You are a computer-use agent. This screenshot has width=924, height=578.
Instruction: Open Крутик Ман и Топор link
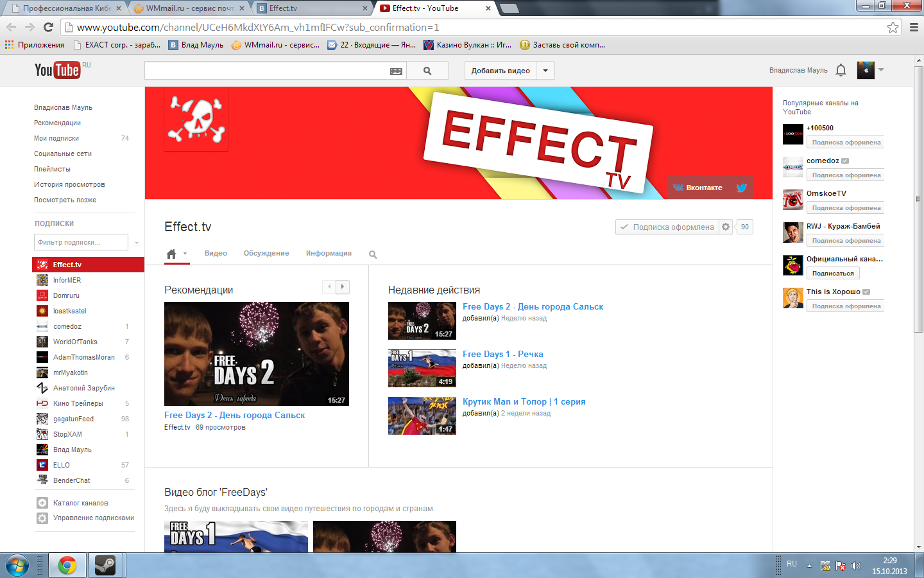point(524,401)
